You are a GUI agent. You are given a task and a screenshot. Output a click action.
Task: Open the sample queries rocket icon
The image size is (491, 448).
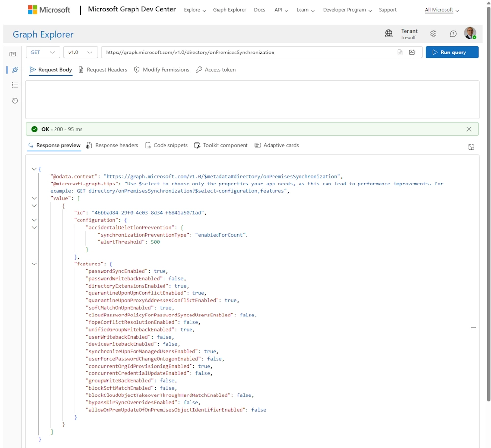pos(15,70)
